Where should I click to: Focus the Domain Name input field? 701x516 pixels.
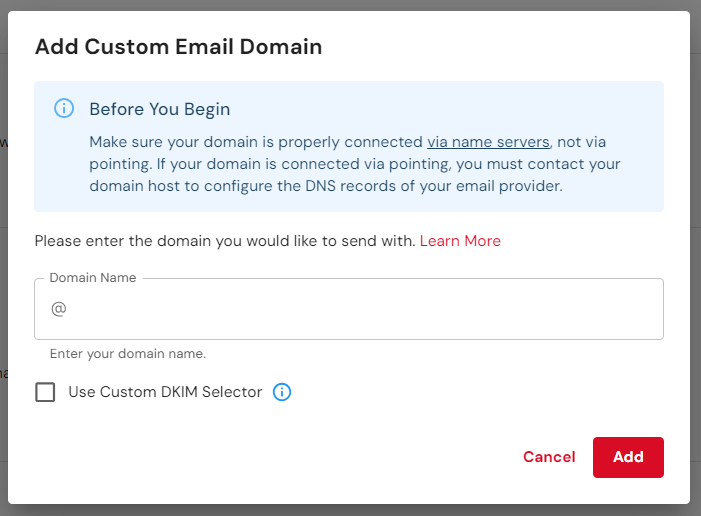pos(349,309)
